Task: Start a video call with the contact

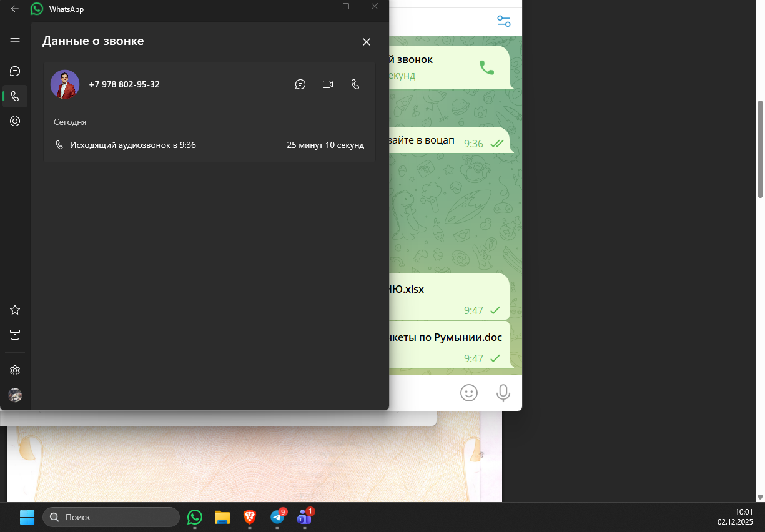Action: click(328, 84)
